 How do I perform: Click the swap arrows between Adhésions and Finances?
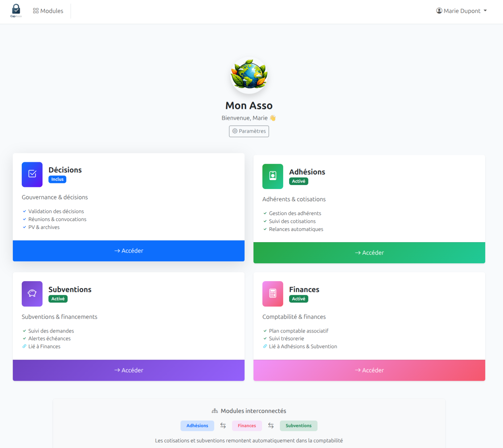coord(223,426)
